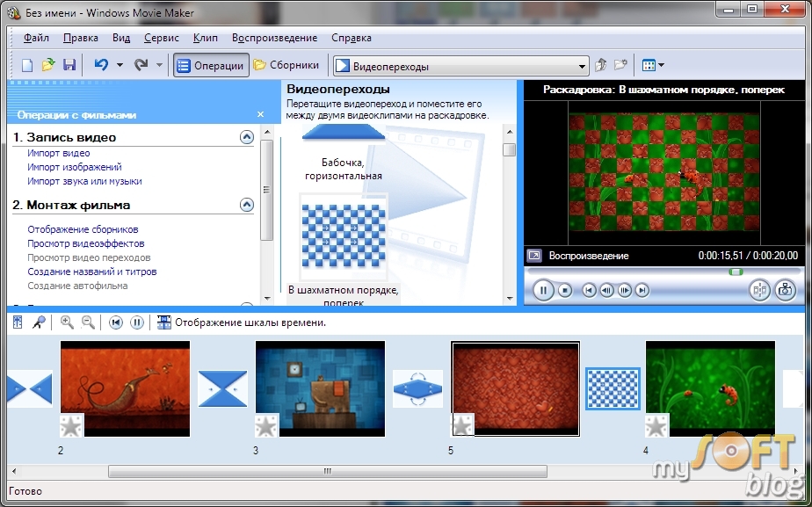Click the Forward (next clip) preview button
Viewport: 812px width, 507px height.
coord(642,290)
